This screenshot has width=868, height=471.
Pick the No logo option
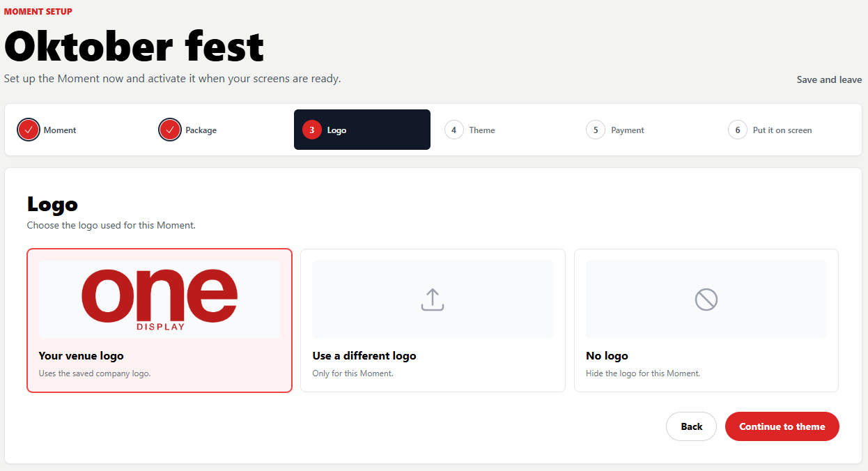click(x=706, y=321)
